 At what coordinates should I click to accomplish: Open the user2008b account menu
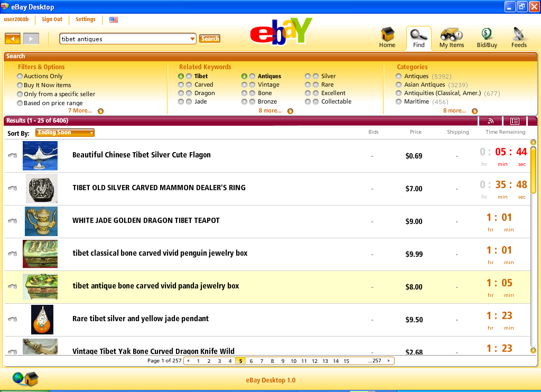tap(16, 20)
